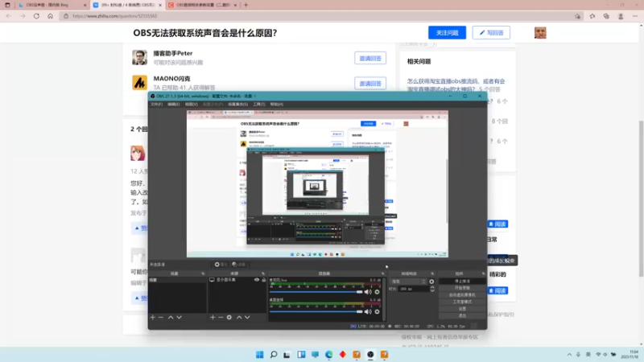Increase transition duration with stepper arrows
Viewport: 644px width, 362px height.
[432, 287]
